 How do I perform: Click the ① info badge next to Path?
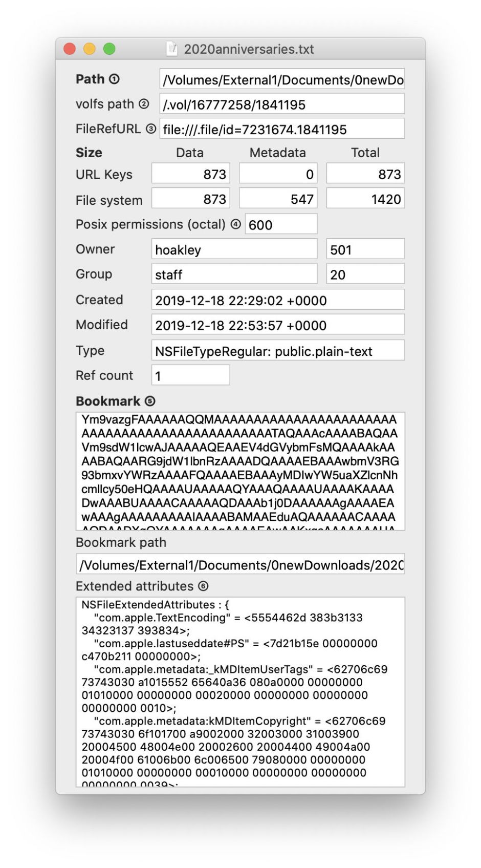(113, 79)
